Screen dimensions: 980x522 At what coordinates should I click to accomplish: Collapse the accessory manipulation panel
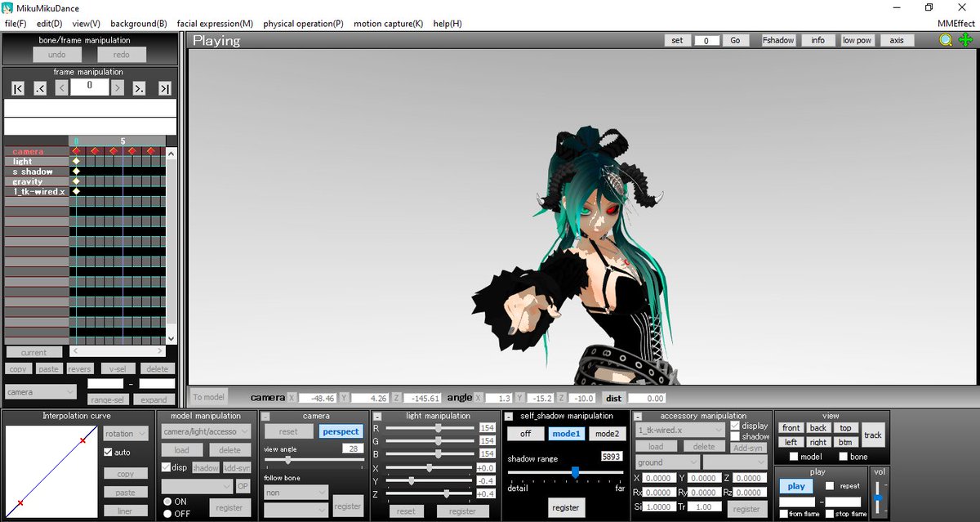638,417
